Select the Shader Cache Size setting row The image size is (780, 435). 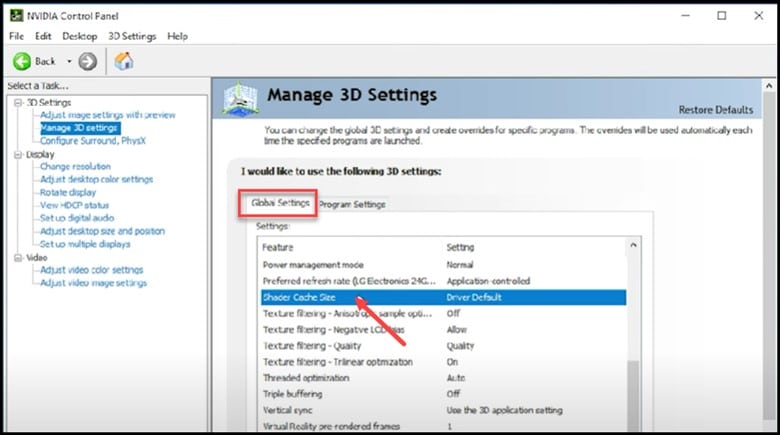[440, 297]
